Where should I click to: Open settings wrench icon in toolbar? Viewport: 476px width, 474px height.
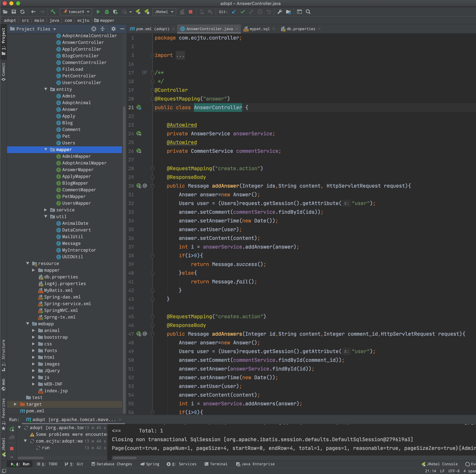pyautogui.click(x=280, y=12)
